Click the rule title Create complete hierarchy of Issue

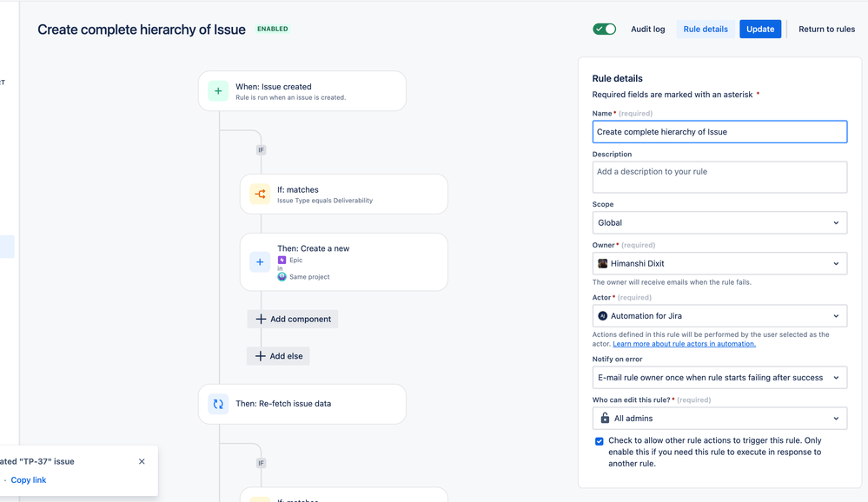click(142, 30)
